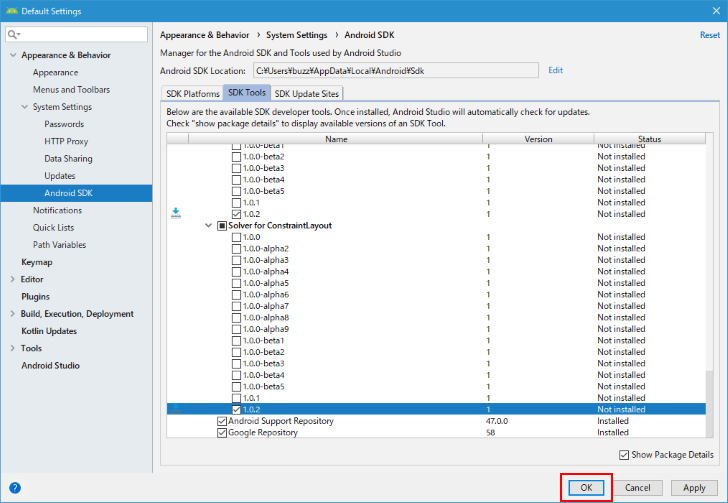
Task: Check the 1.0.0-alpha4 checkbox
Action: (x=236, y=272)
